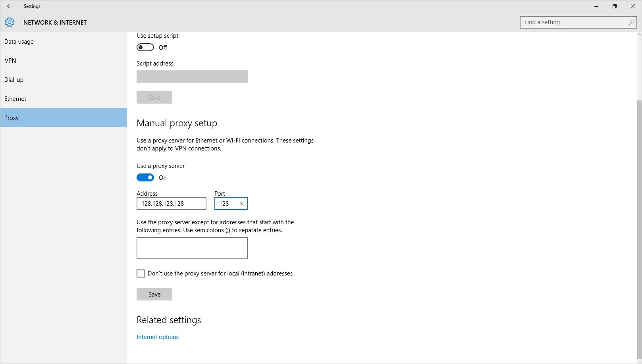Open the Ethernet settings section

15,98
